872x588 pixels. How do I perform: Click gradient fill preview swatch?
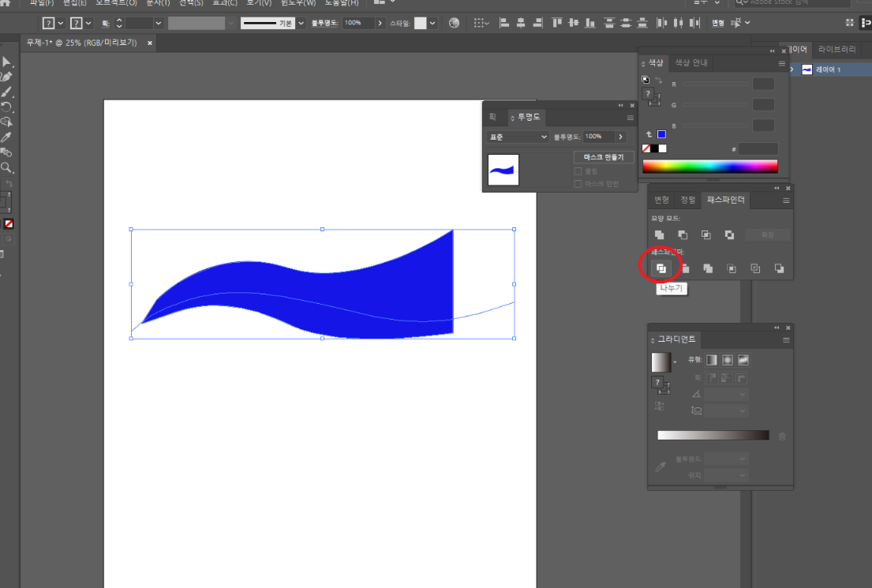(661, 362)
